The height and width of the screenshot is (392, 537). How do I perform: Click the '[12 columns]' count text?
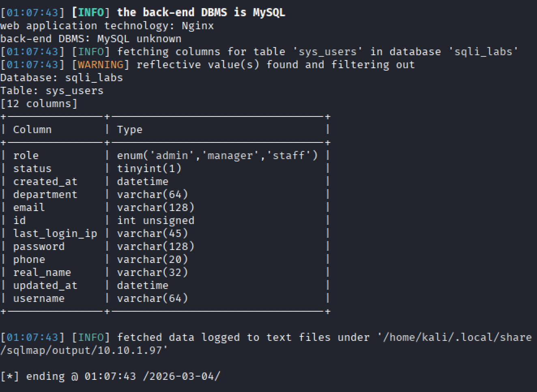(39, 103)
